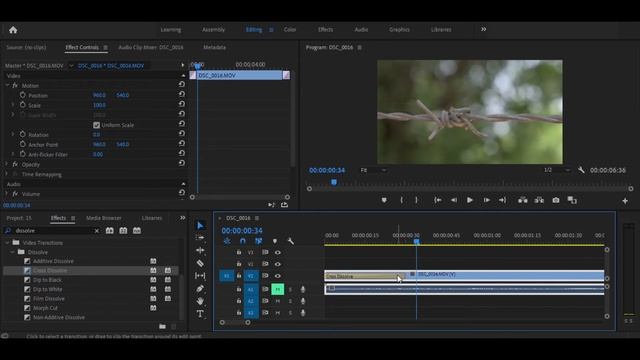The image size is (640, 360).
Task: Select the Ripple Edit tool
Action: [x=200, y=250]
